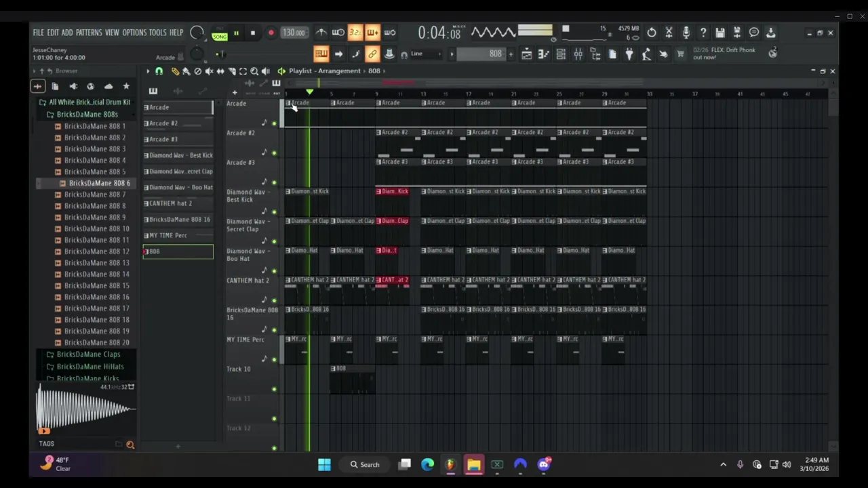Mute the CANTHEM hat 2 track light

[274, 300]
